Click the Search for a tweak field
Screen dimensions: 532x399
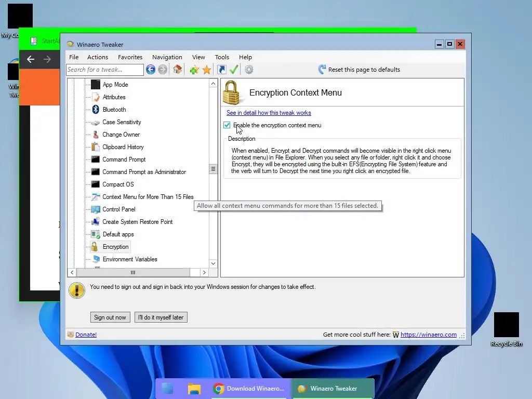(105, 70)
